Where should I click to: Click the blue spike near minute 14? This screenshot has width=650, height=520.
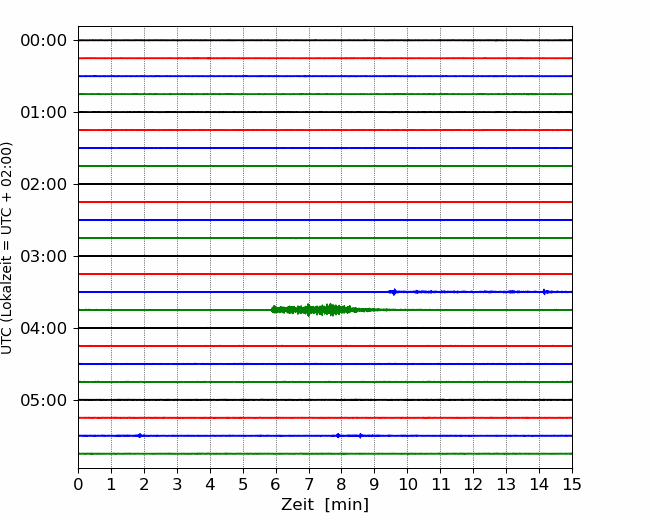pyautogui.click(x=545, y=292)
